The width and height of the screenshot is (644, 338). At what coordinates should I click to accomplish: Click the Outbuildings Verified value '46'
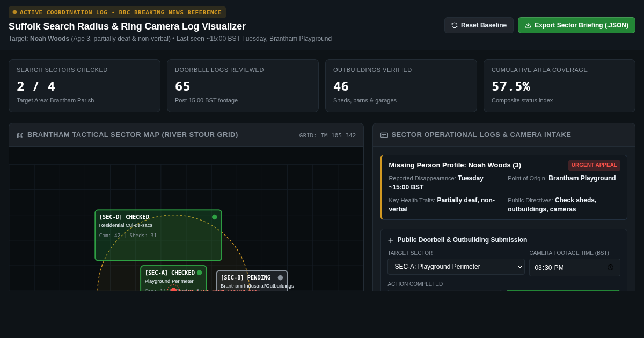[x=341, y=86]
